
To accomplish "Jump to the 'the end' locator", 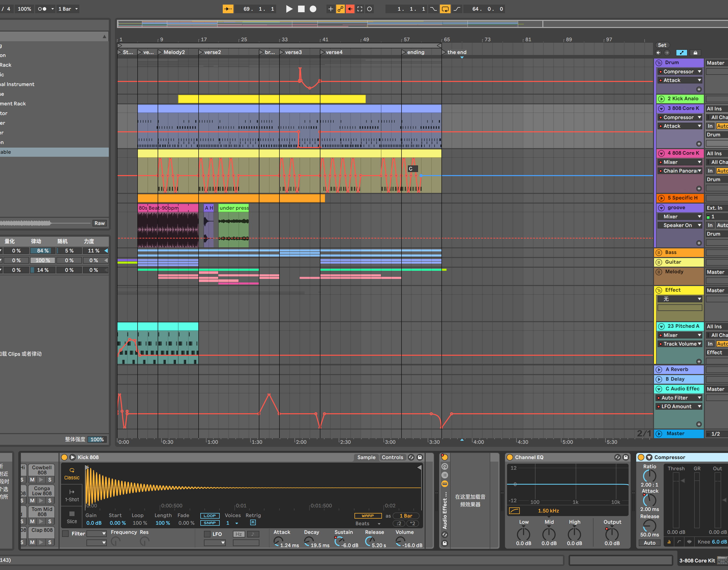I will [x=454, y=52].
